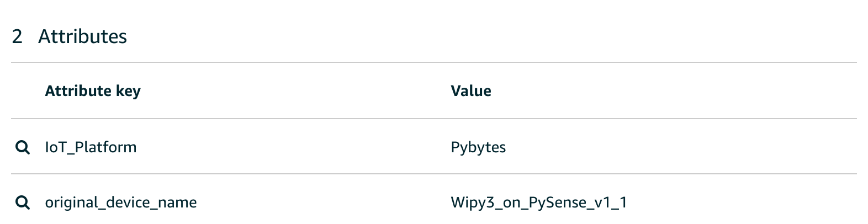Click the word 'Attribute' in column header
Viewport: 868px width, 224px height.
tap(78, 91)
